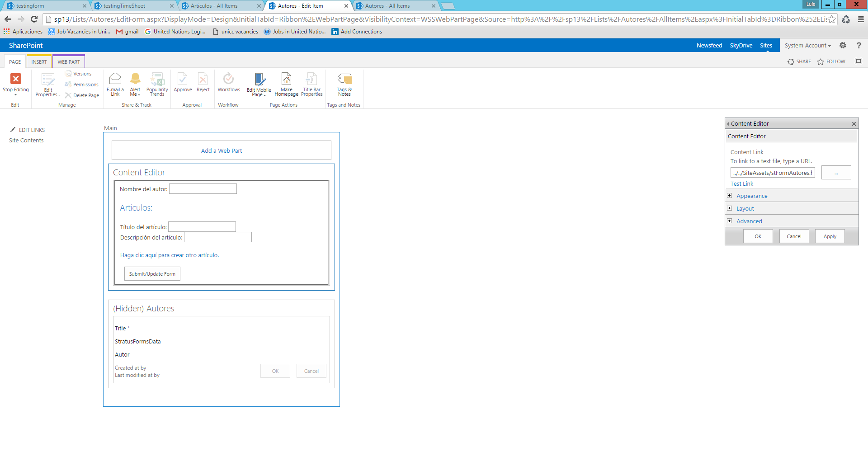Switch to the INSERT ribbon tab
The image size is (868, 470).
point(39,61)
